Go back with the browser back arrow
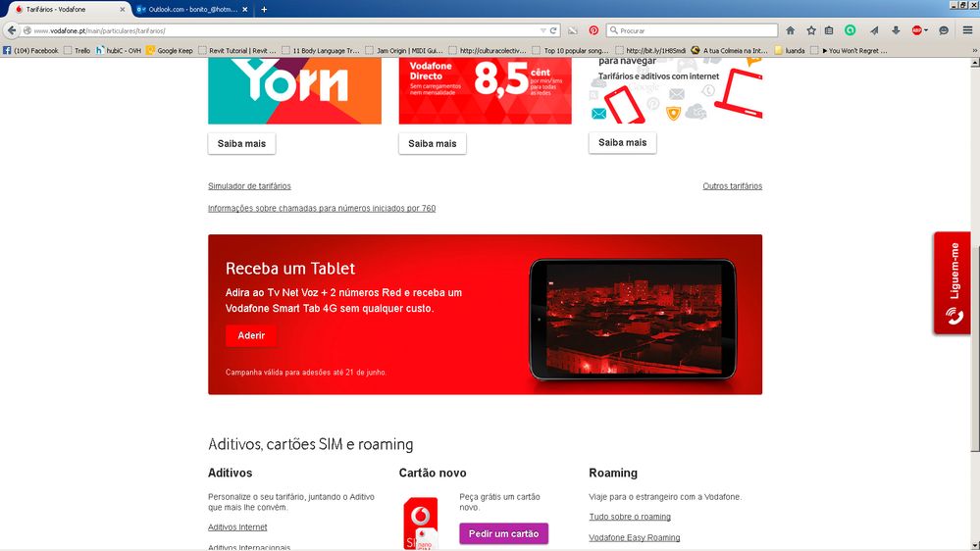This screenshot has width=980, height=551. (11, 30)
